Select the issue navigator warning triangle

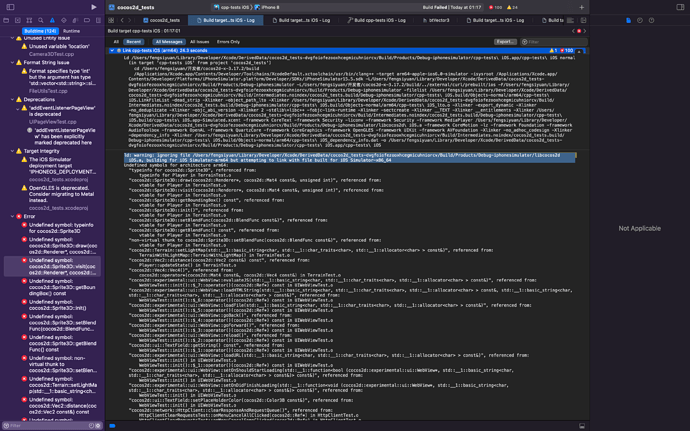coord(52,20)
